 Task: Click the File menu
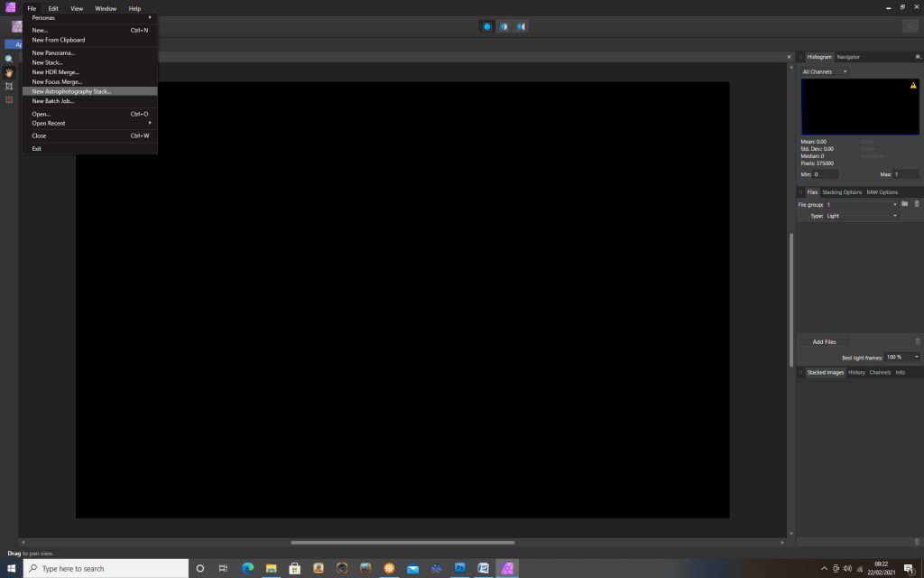click(32, 8)
